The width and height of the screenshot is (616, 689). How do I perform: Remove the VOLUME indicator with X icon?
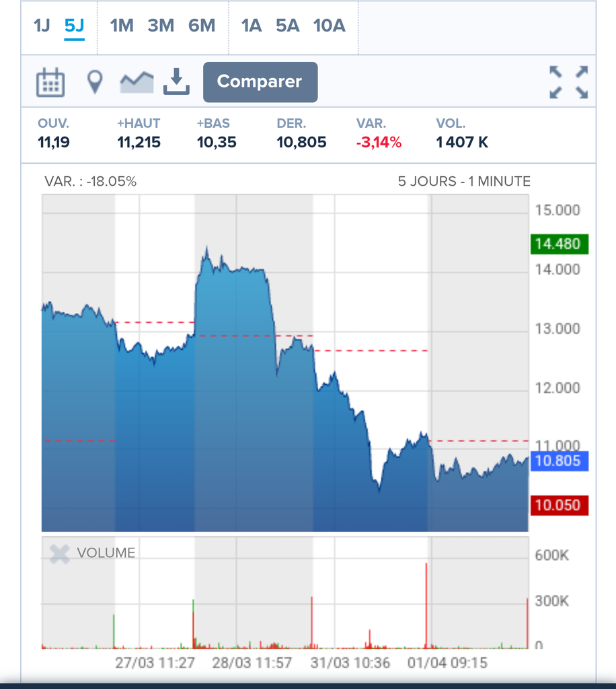(60, 554)
